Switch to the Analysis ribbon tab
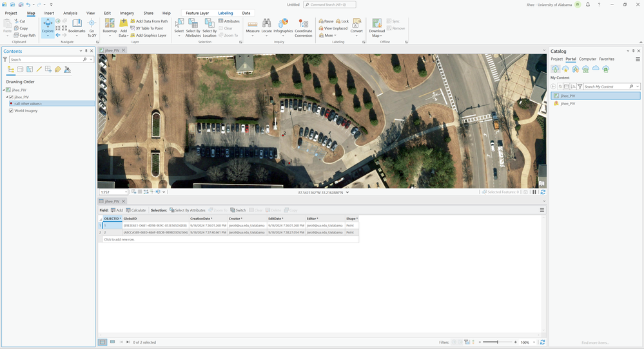Screen dimensions: 644x349 point(70,13)
